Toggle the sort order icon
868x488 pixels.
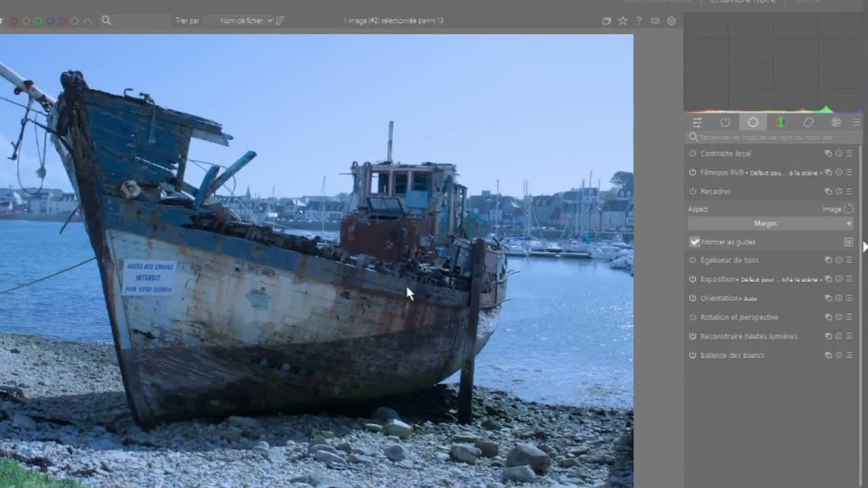tap(280, 21)
